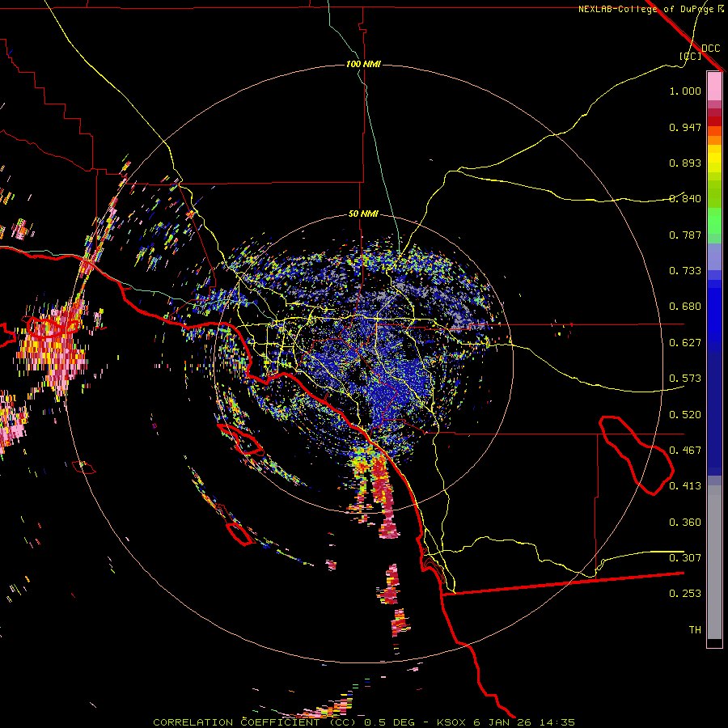Click the 0.467 scale value
Image resolution: width=728 pixels, height=728 pixels.
[685, 451]
